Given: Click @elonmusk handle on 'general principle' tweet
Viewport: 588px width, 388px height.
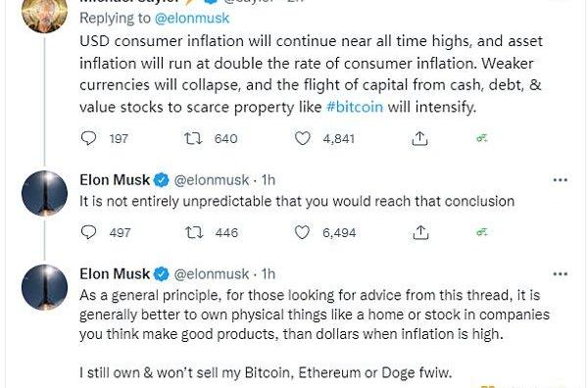Looking at the screenshot, I should click(212, 274).
